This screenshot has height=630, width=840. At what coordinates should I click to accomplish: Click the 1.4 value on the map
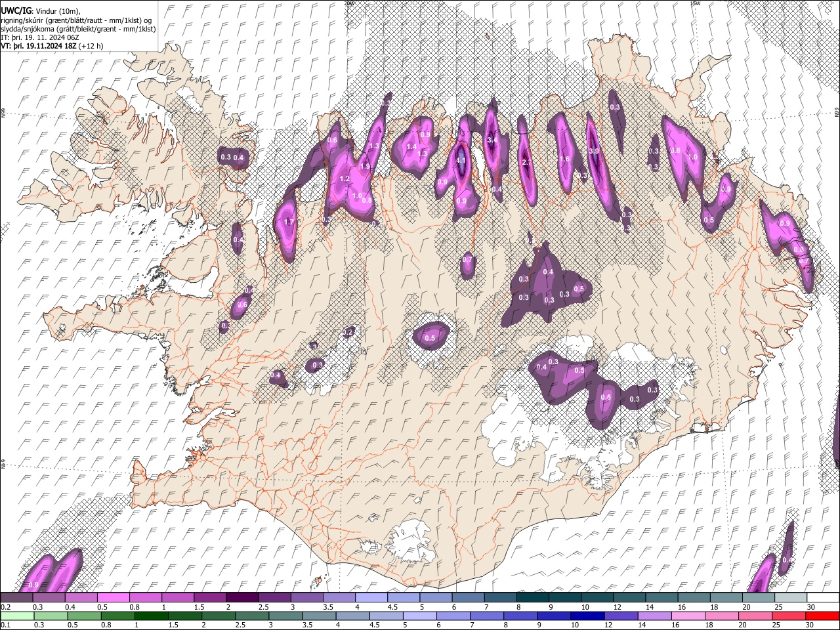point(411,146)
